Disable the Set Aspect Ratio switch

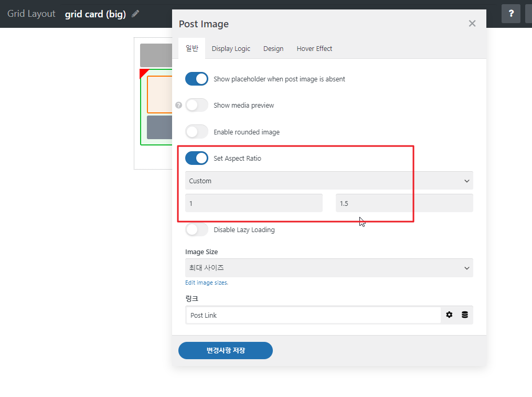tap(196, 158)
